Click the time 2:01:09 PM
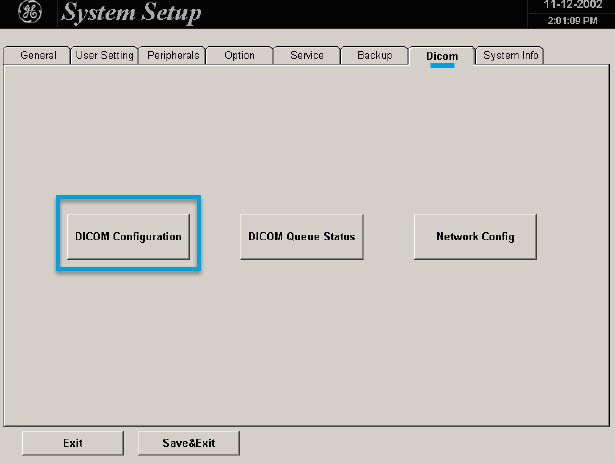 [x=573, y=21]
